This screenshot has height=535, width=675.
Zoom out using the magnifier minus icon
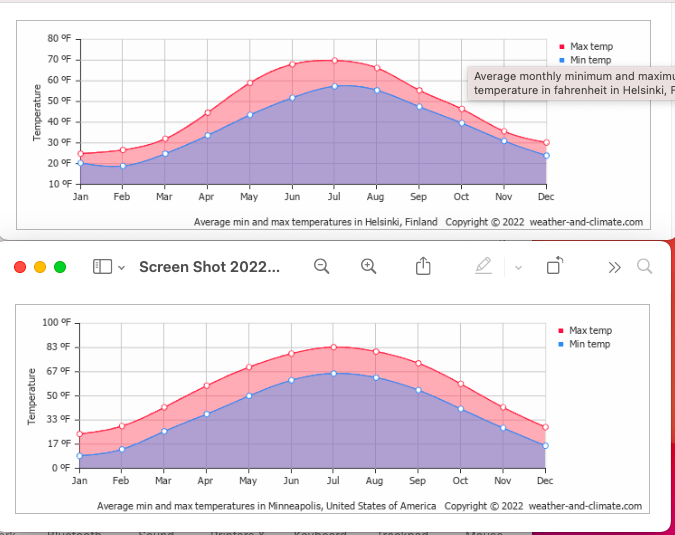(322, 266)
